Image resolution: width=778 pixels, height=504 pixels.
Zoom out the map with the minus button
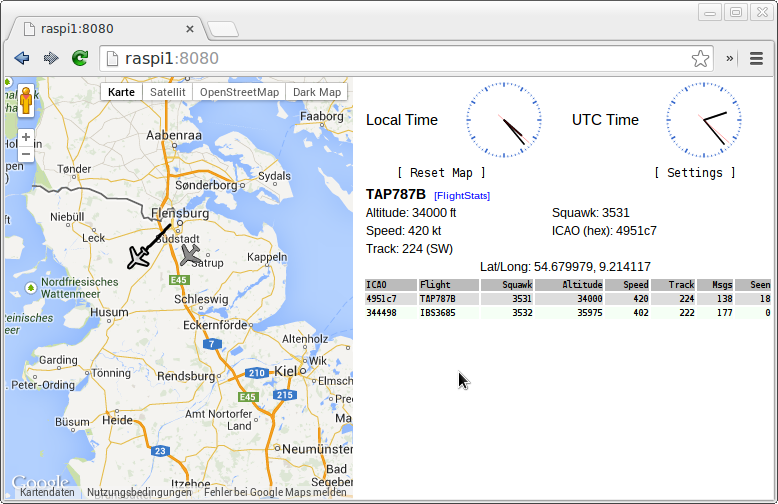[26, 154]
